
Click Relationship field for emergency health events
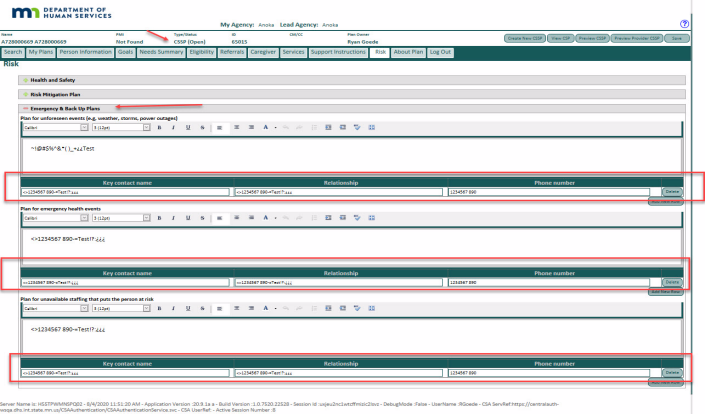point(339,282)
